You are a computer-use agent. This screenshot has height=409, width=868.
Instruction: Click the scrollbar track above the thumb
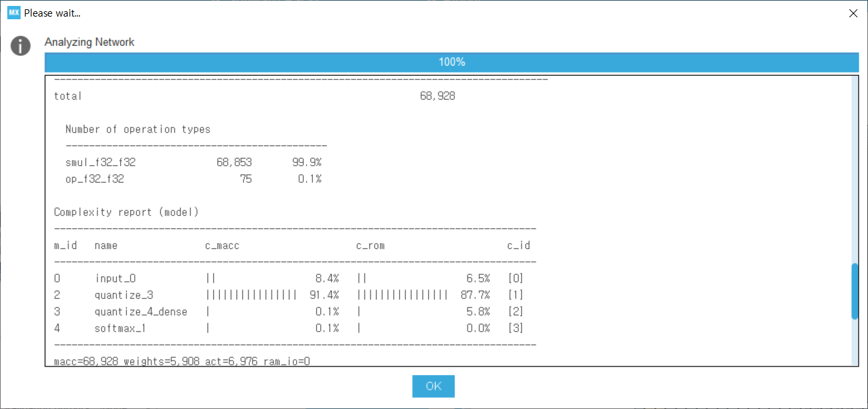[x=854, y=166]
